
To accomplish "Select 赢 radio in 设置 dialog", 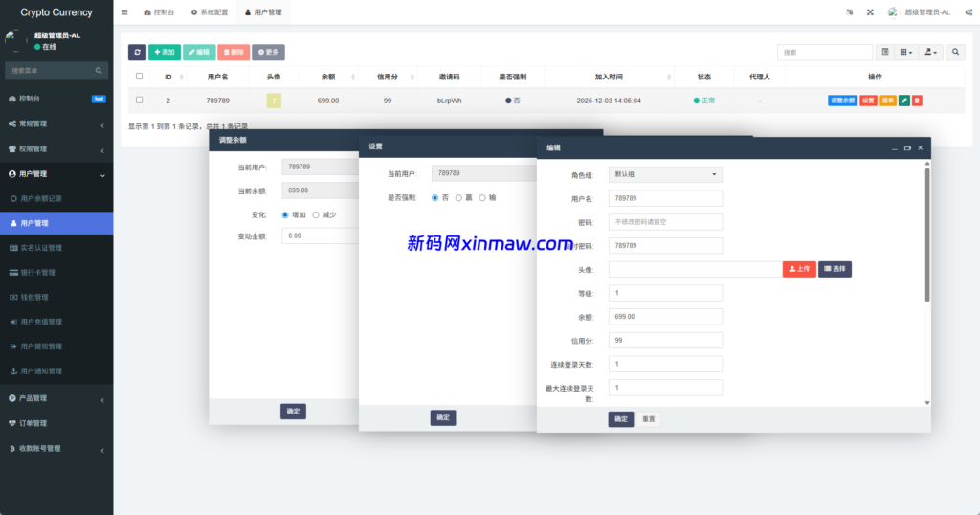I will pyautogui.click(x=458, y=198).
